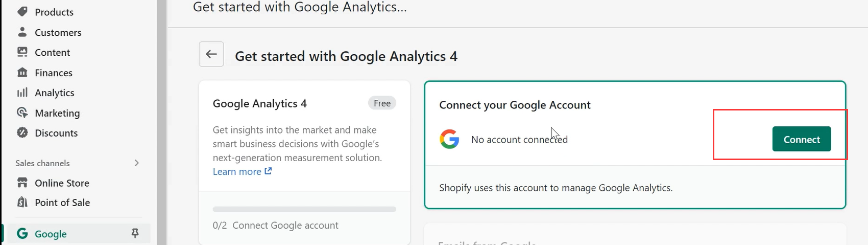868x245 pixels.
Task: Click the Analytics bar chart icon
Action: (22, 93)
